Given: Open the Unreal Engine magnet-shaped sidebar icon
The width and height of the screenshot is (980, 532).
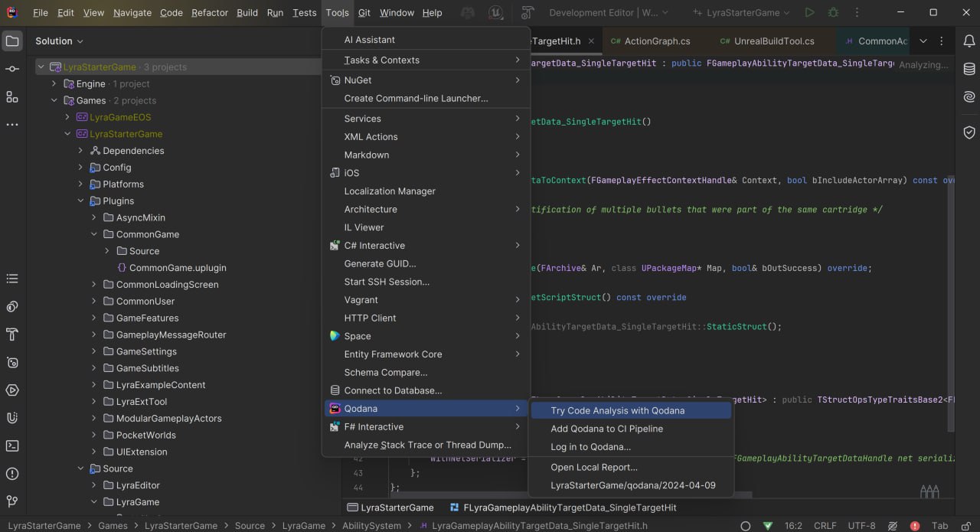Looking at the screenshot, I should (x=12, y=418).
